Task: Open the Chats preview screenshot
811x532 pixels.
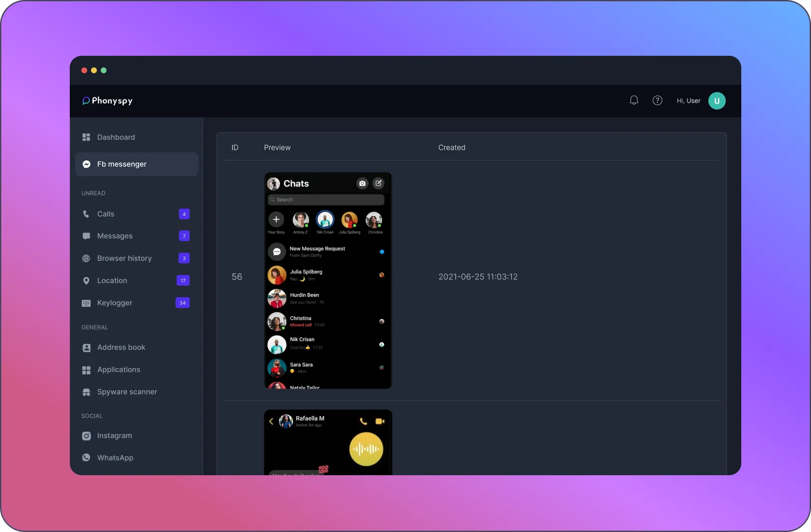Action: 328,281
